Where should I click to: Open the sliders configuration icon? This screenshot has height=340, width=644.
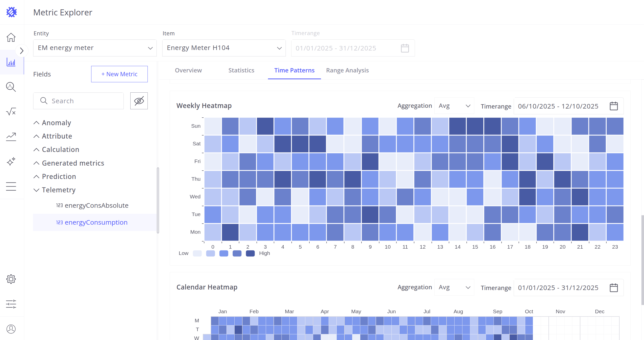coord(11,304)
